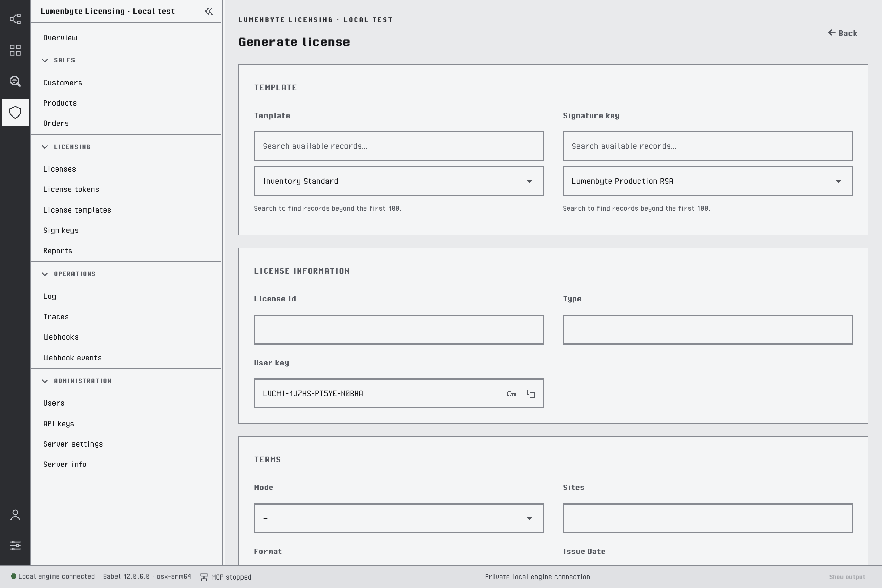The width and height of the screenshot is (882, 588).
Task: Open the Inventory Standard template dropdown
Action: click(x=399, y=181)
